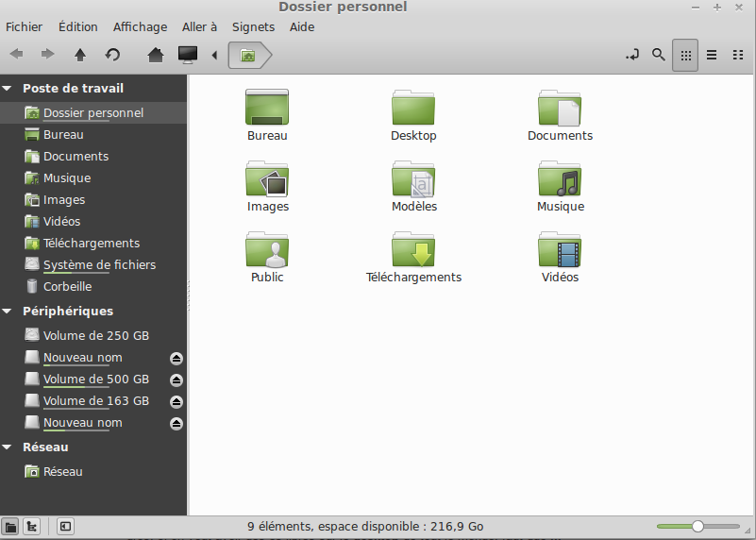Screen dimensions: 756x540
Task: Open the Signets menu
Action: 254,27
